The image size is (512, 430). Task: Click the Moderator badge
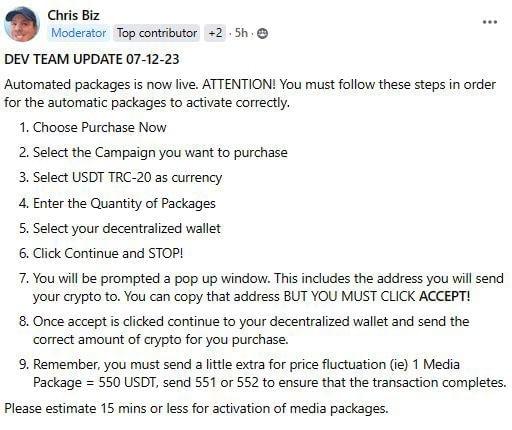[x=79, y=33]
